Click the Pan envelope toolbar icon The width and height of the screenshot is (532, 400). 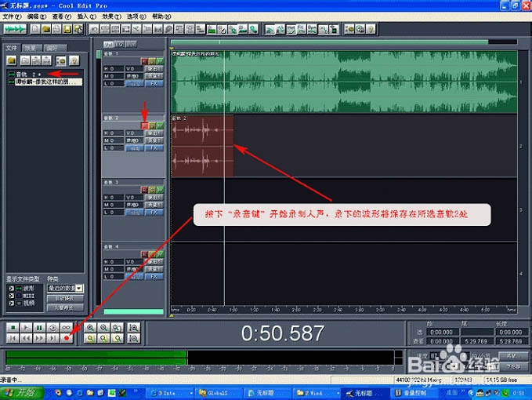coord(280,29)
